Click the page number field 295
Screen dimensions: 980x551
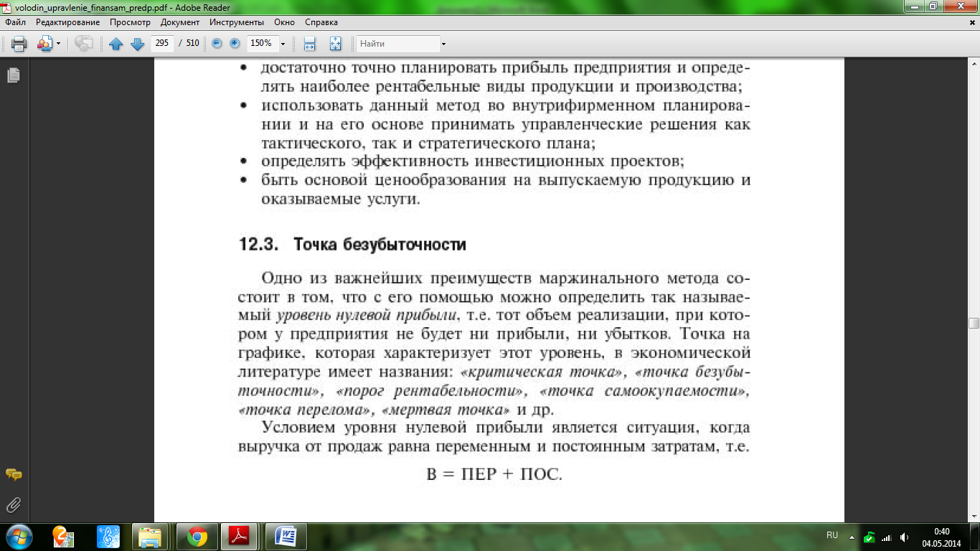point(162,43)
